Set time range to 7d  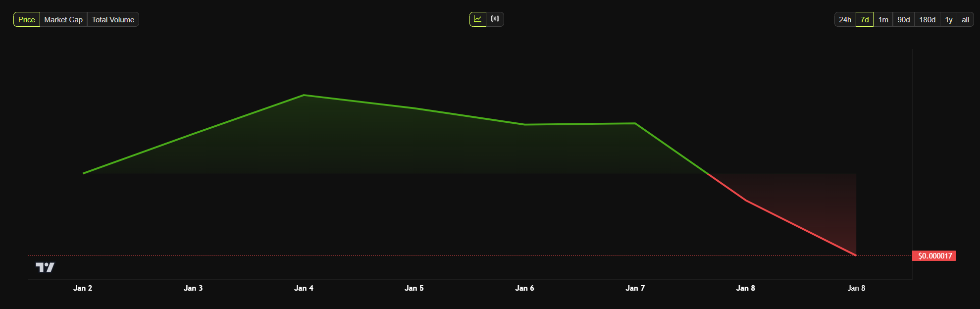(x=865, y=19)
